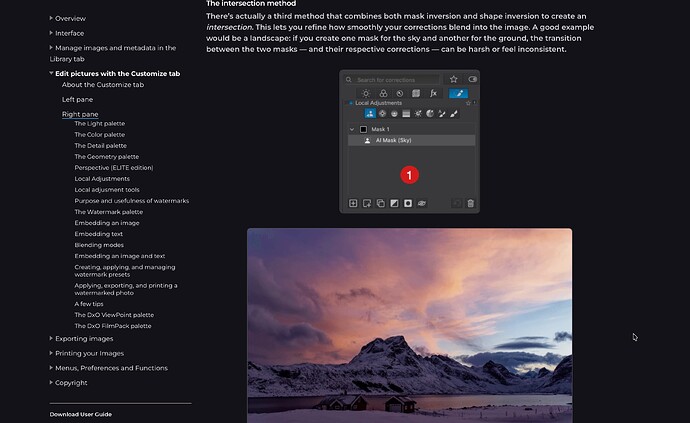The height and width of the screenshot is (423, 690).
Task: Click the Color palette circles icon
Action: 382,93
